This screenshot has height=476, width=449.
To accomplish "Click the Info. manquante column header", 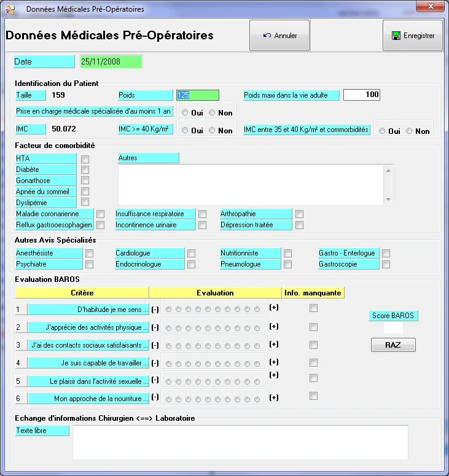I will click(313, 293).
